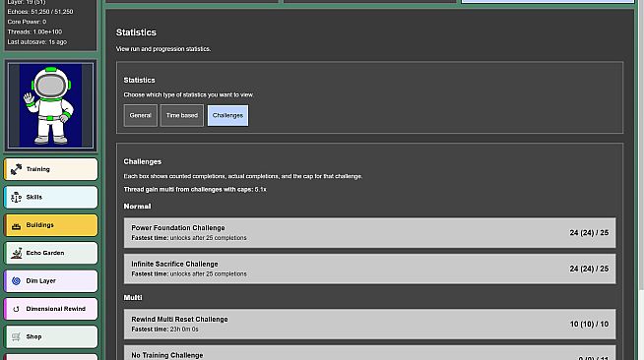Switch to General statistics tab

click(x=141, y=116)
